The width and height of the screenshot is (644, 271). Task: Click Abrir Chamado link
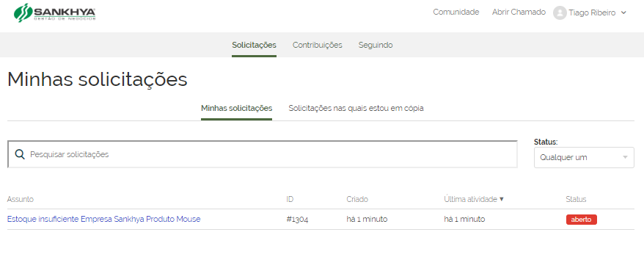click(x=519, y=12)
